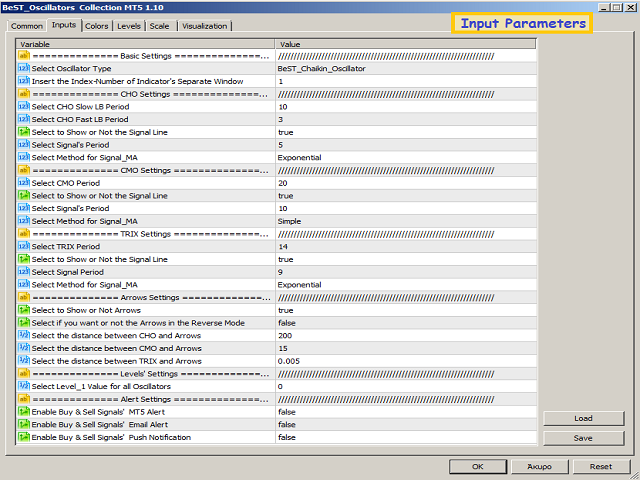Click icon beside Select CHO Fast LB Period
The height and width of the screenshot is (480, 640).
[24, 119]
